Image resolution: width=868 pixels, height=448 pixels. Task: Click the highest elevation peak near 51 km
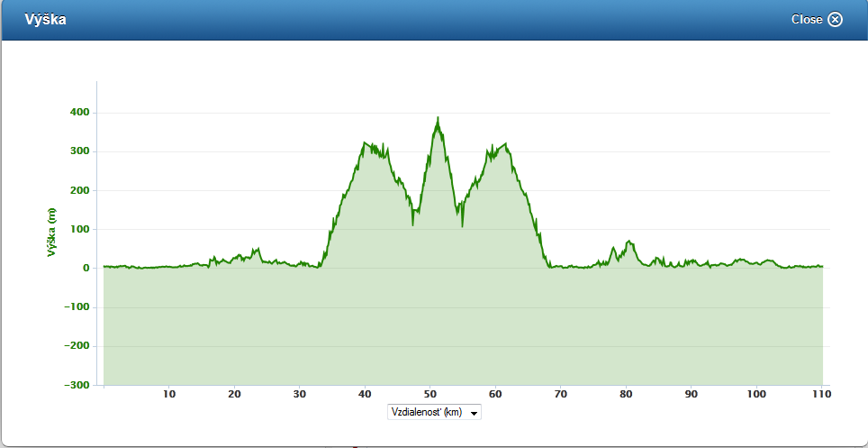pos(438,119)
